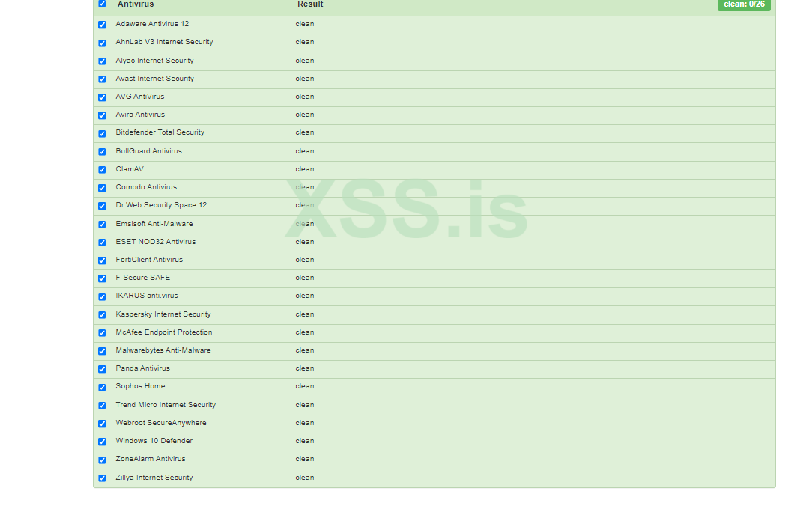Click 'FortiClient Antivirus' name text
The height and width of the screenshot is (506, 812).
149,260
